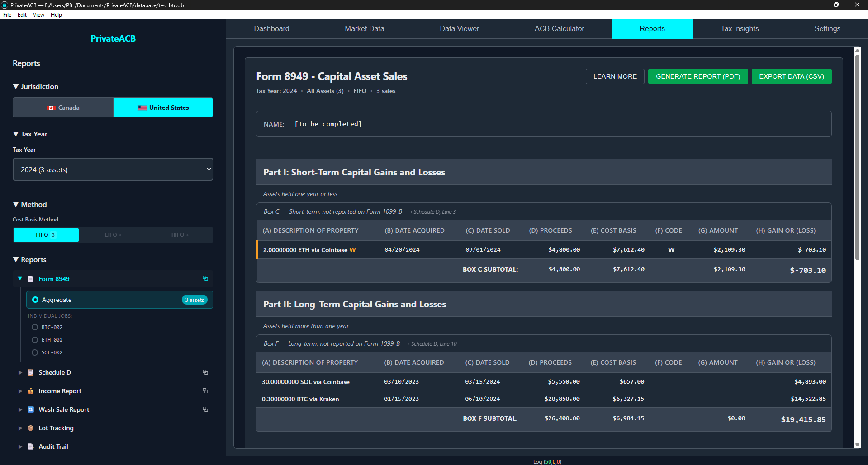868x465 pixels.
Task: Select the Aggregate report option
Action: coord(36,300)
